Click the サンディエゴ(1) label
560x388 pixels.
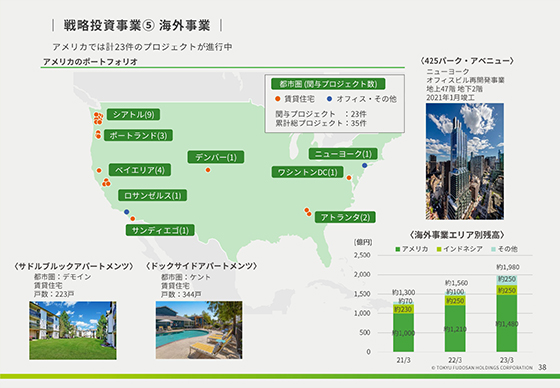(x=160, y=230)
